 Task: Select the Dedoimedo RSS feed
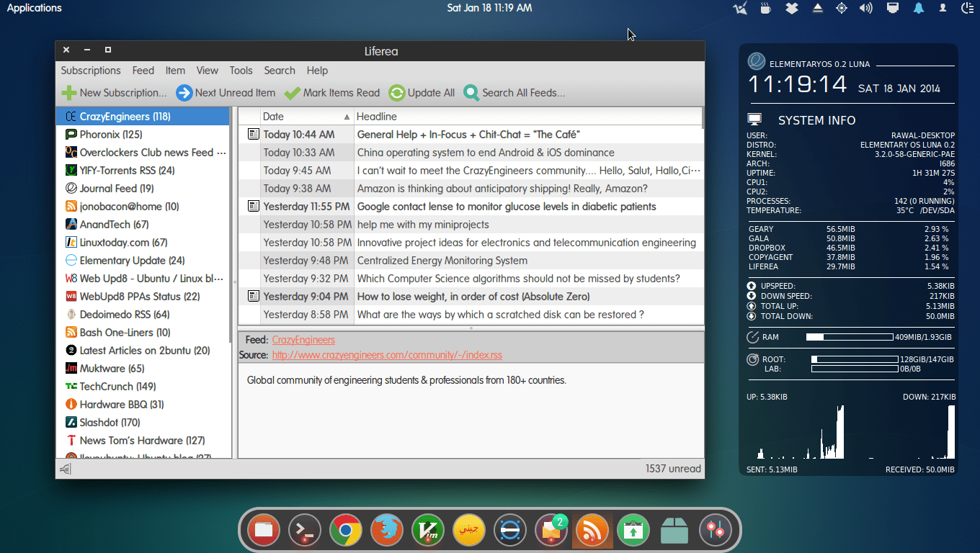143,315
